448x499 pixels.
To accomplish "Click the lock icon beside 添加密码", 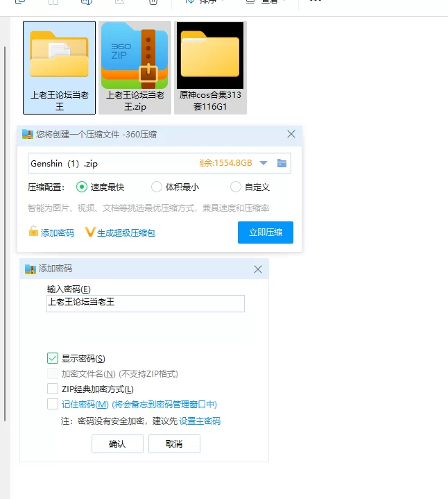I will pos(33,231).
